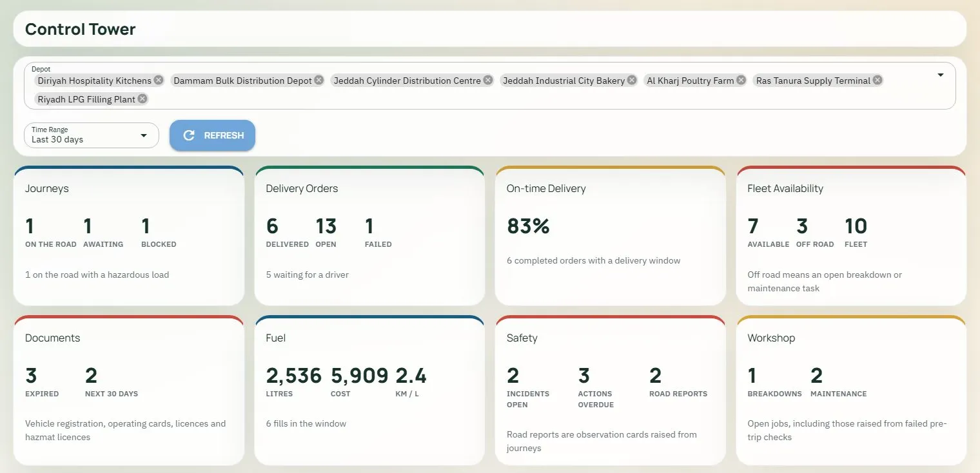Remove Dammam Bulk Distribution Depot chip
980x473 pixels.
[319, 81]
